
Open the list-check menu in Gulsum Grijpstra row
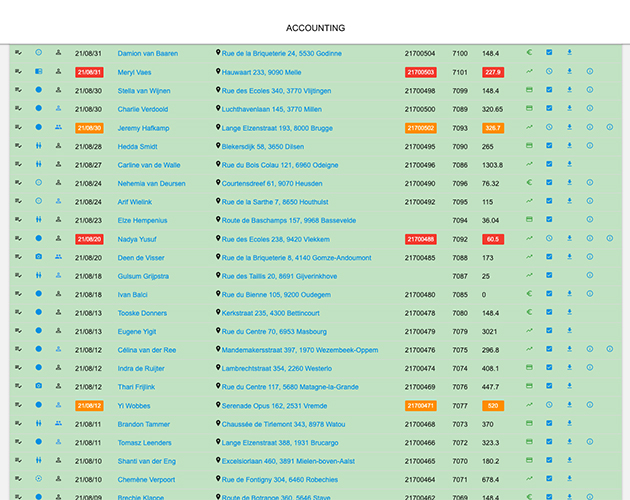click(x=18, y=276)
